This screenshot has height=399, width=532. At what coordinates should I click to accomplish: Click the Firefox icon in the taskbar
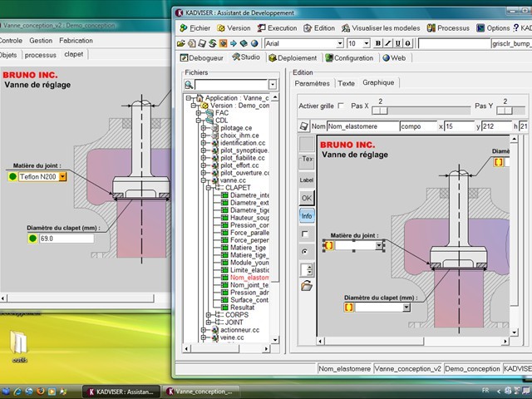coord(41,392)
